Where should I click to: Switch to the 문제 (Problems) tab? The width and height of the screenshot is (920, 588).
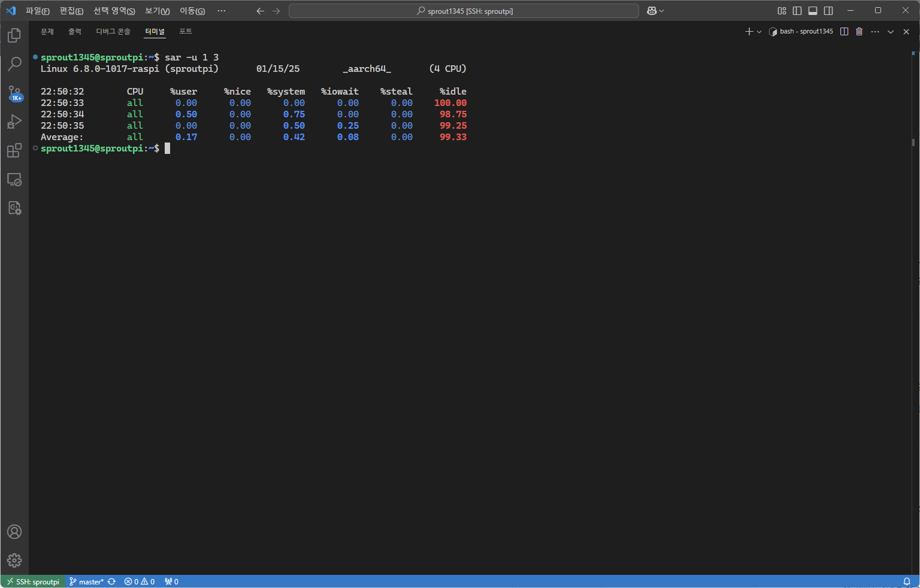[x=47, y=32]
